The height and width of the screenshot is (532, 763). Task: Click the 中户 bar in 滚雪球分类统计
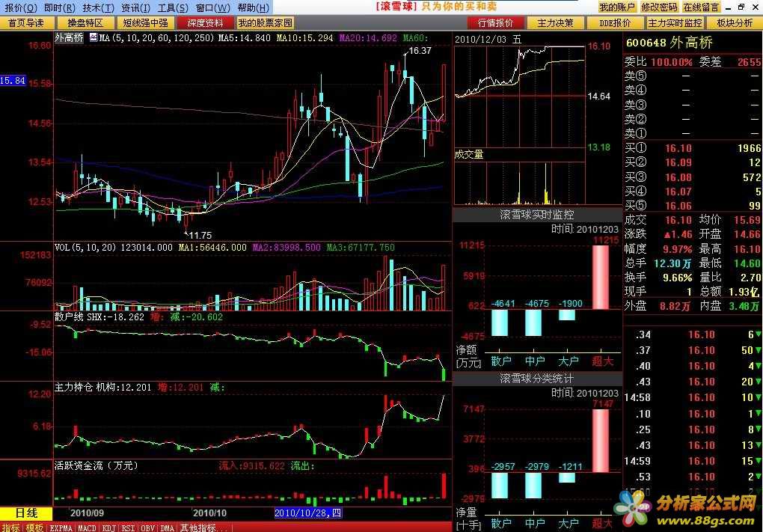click(x=533, y=486)
